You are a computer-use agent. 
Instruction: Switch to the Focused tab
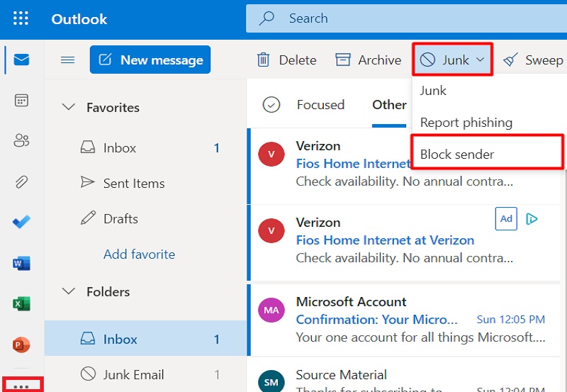(320, 105)
